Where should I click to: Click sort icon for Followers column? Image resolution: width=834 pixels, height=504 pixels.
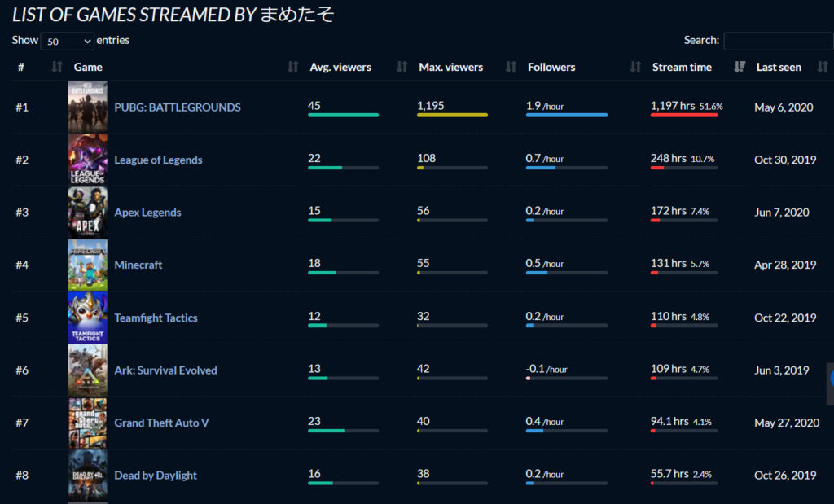click(635, 68)
